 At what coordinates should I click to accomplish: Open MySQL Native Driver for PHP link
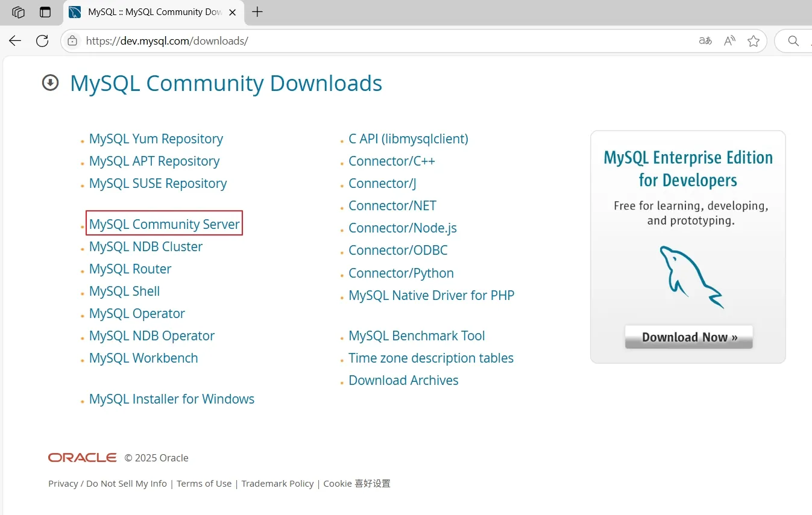pyautogui.click(x=432, y=295)
